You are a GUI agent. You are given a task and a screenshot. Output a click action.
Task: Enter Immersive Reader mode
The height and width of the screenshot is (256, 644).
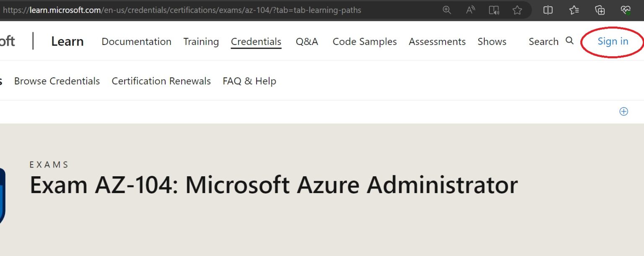[x=493, y=10]
